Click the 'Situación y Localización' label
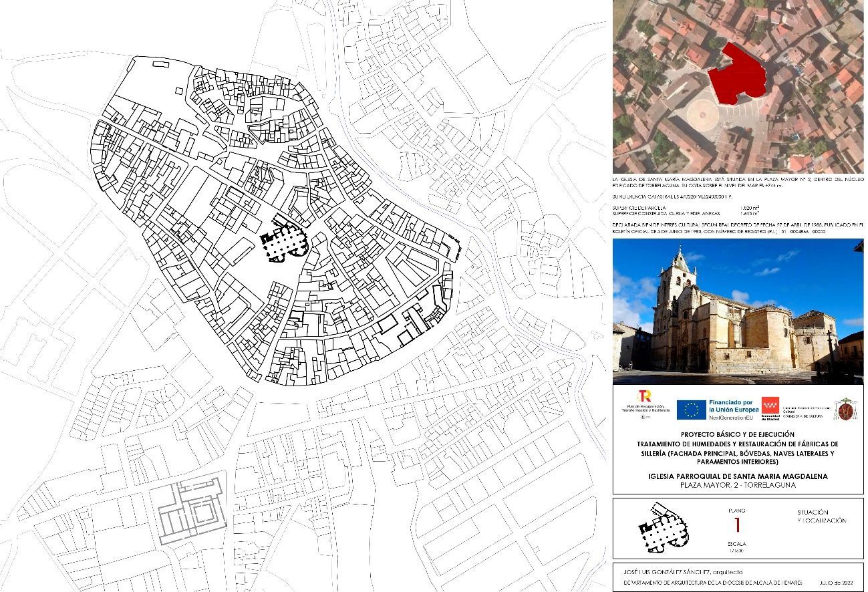 tap(821, 516)
